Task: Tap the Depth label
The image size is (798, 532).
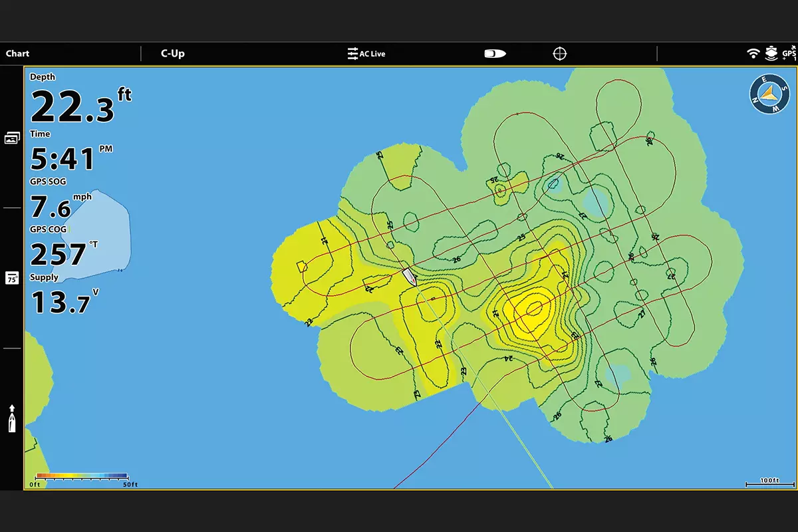Action: pyautogui.click(x=43, y=77)
